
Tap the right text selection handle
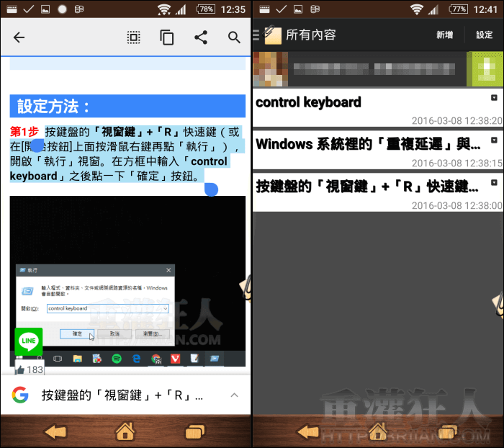point(211,189)
